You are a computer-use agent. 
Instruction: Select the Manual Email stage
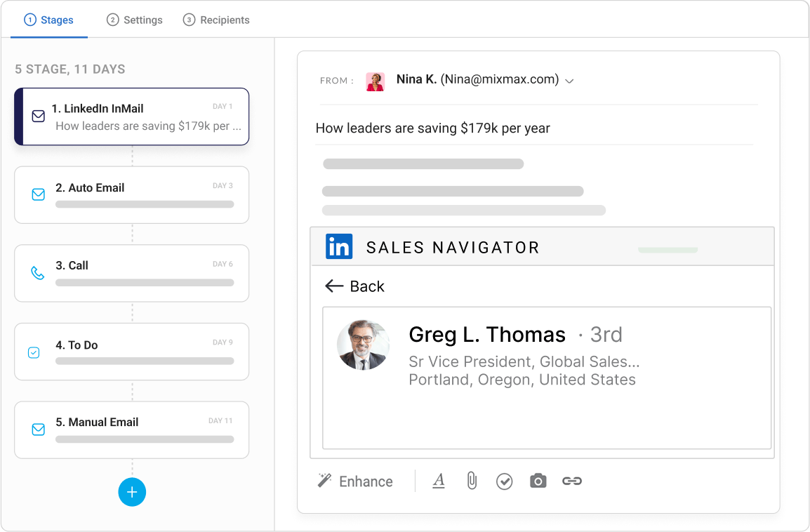click(132, 430)
